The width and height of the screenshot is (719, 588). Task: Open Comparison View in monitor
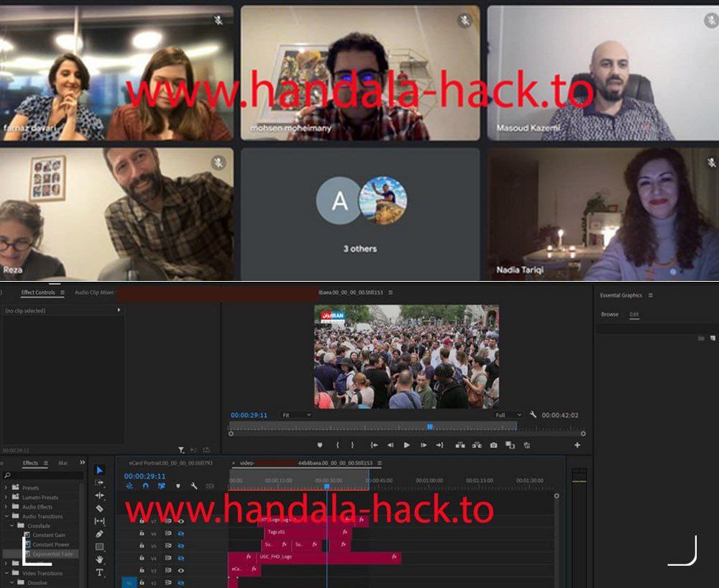[x=510, y=445]
